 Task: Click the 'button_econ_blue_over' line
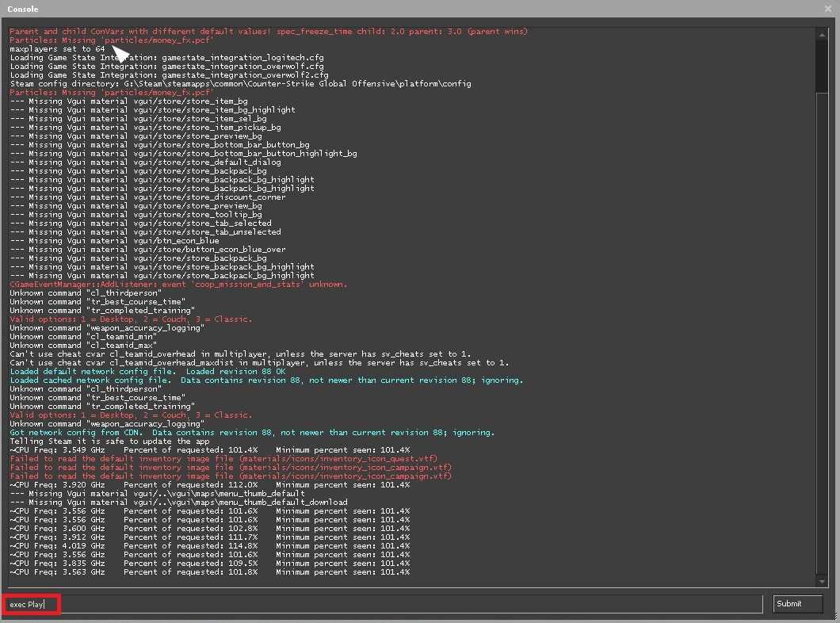(148, 249)
